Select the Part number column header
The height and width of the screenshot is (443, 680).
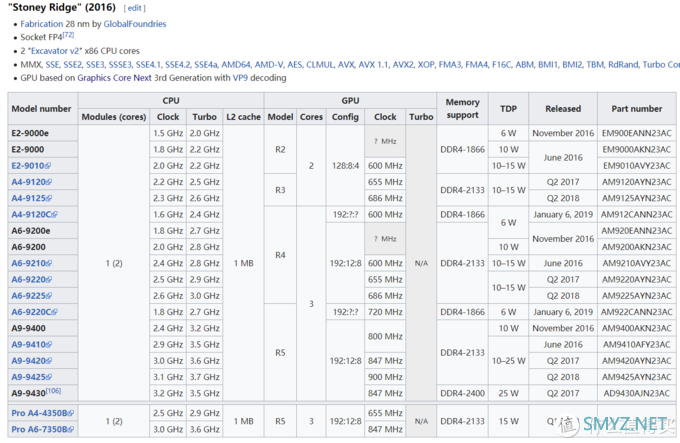[637, 109]
